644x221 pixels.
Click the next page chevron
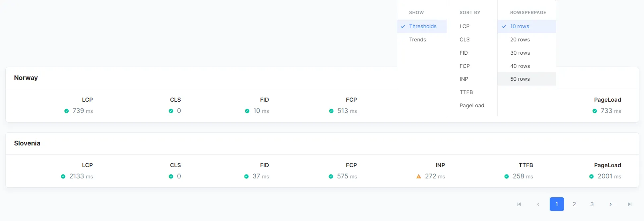610,205
